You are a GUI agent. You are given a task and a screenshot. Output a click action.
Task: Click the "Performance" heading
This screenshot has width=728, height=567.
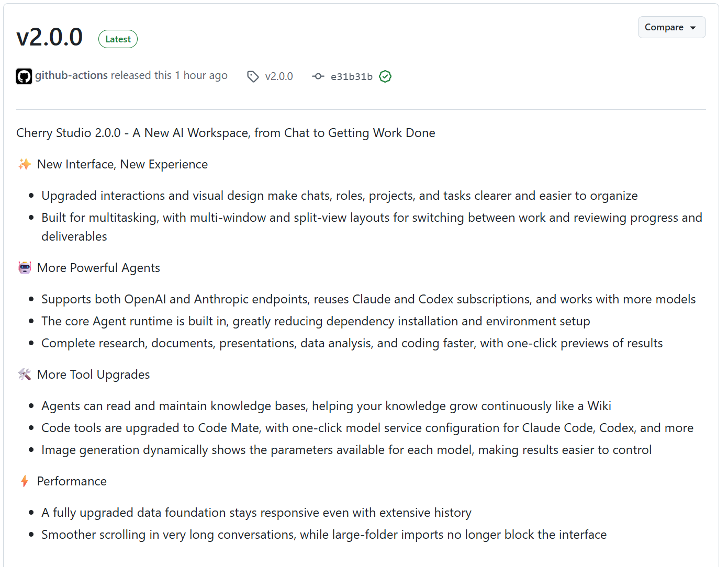[x=72, y=481]
